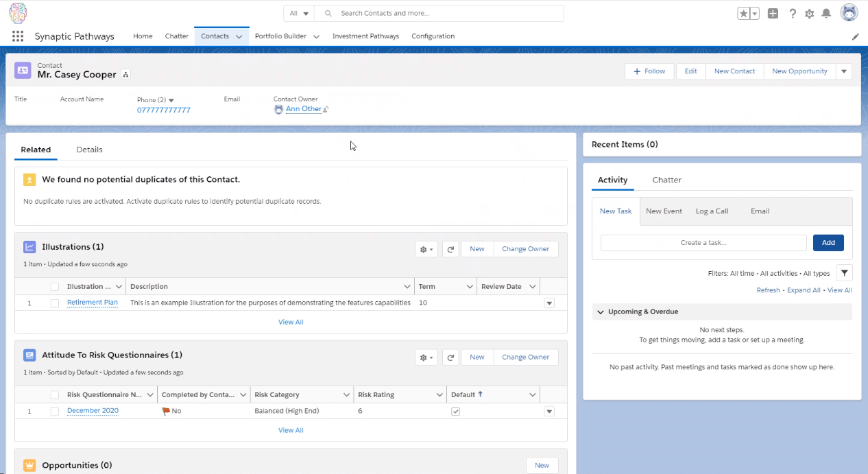
Task: Tick the Retirement Plan row checkbox
Action: [x=55, y=303]
